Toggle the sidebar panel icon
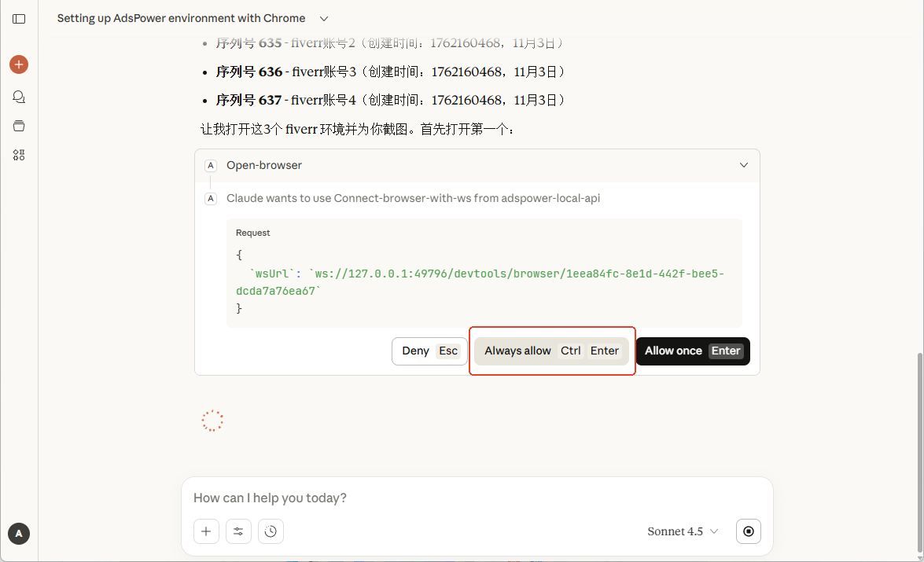 18,18
